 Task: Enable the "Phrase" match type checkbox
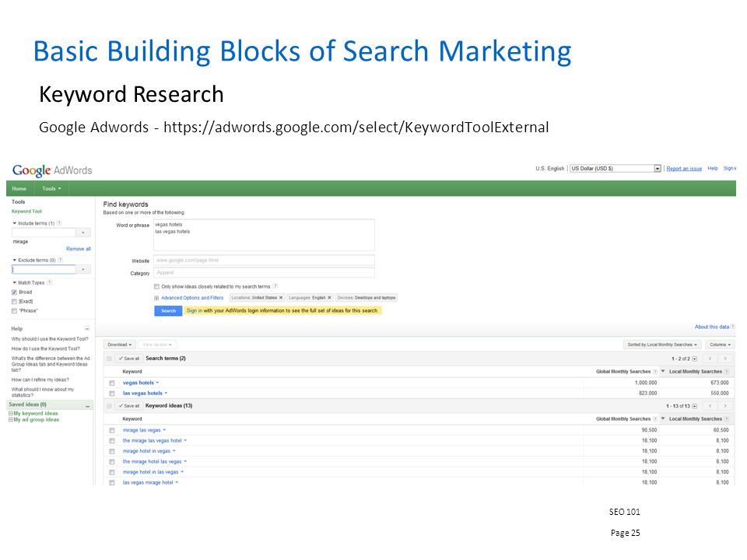14,310
